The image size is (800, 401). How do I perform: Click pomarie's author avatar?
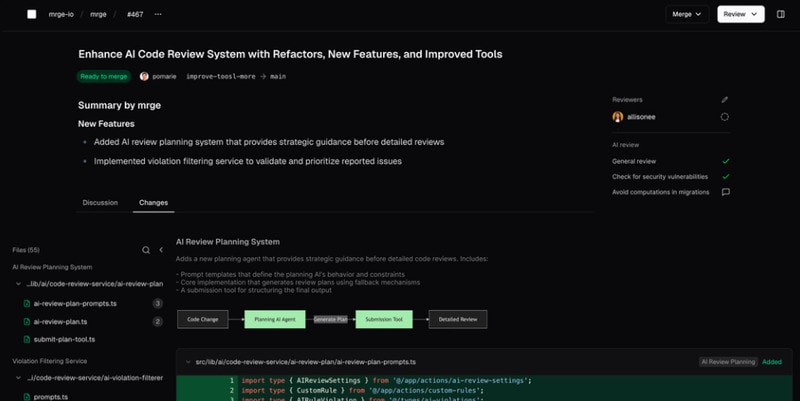pos(144,76)
